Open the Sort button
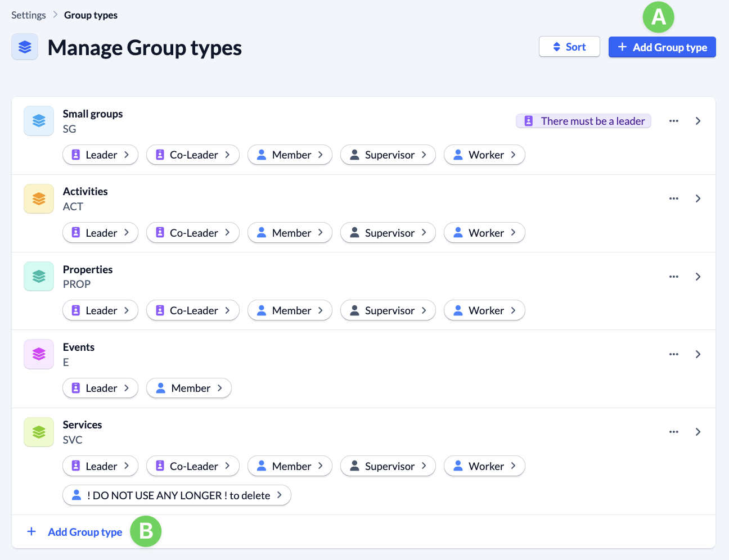Image resolution: width=729 pixels, height=560 pixels. click(569, 47)
